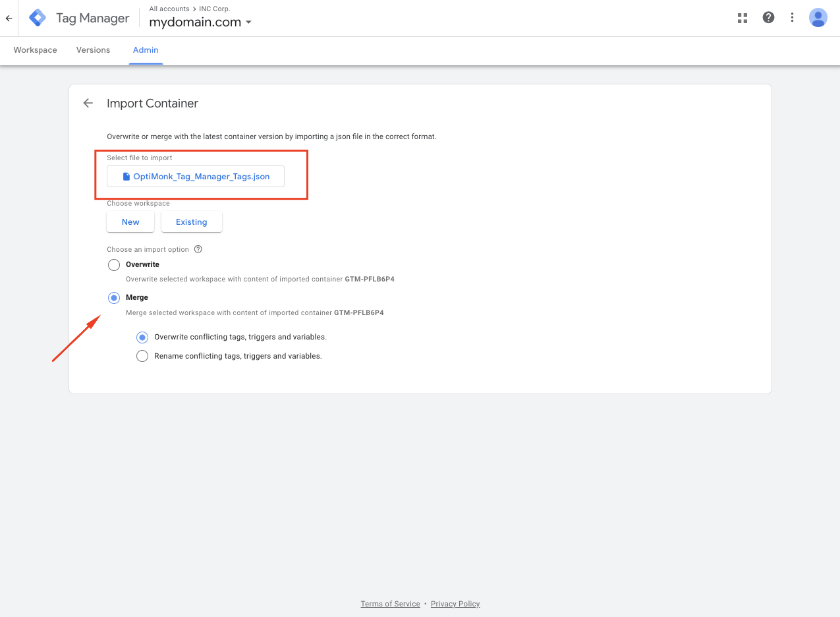This screenshot has width=840, height=617.
Task: Click the Import Container heading
Action: coord(152,103)
